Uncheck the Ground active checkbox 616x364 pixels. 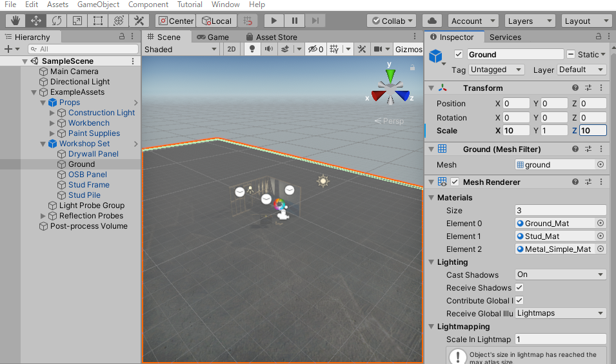click(x=459, y=55)
